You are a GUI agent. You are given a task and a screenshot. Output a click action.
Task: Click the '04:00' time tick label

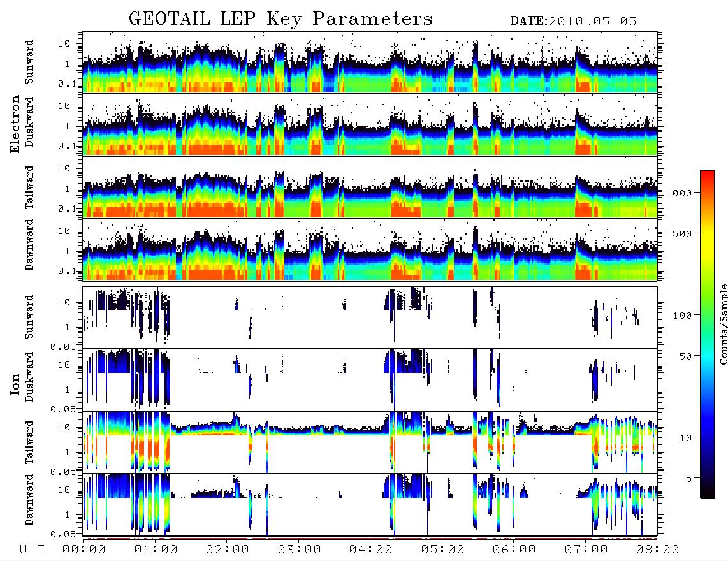click(x=371, y=550)
